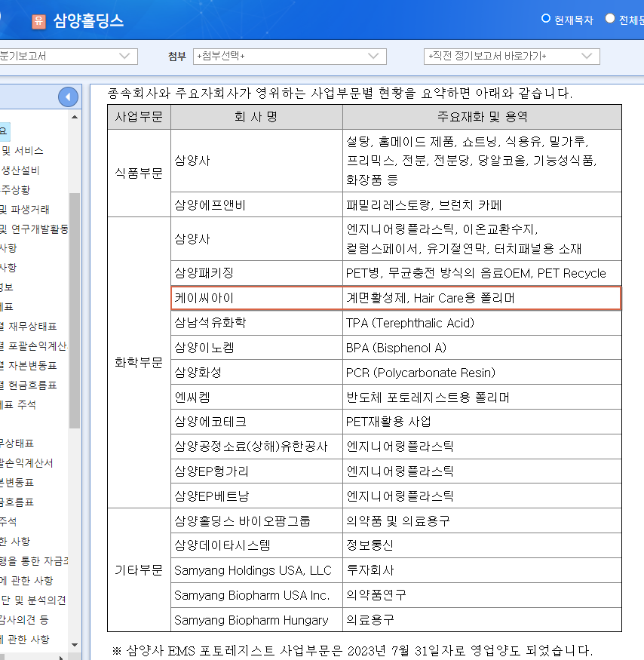Viewport: 644px width, 660px height.
Task: Collapse the sidebar with the blue arrow
Action: (x=68, y=97)
